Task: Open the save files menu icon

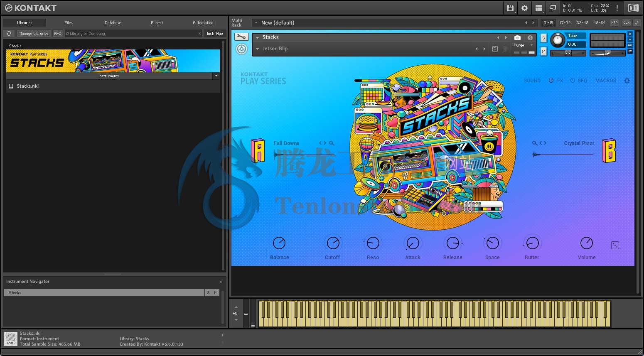Action: click(x=511, y=8)
